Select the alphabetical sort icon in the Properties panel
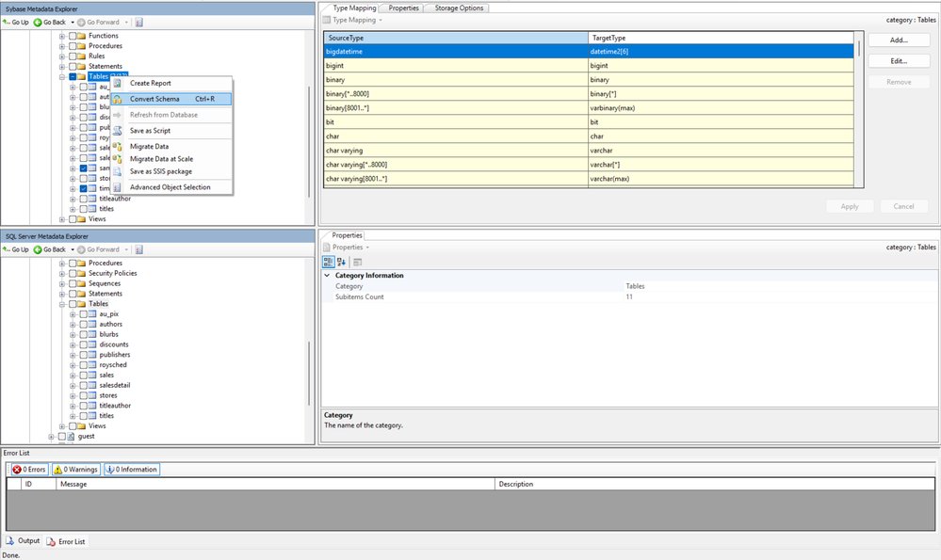 (342, 262)
